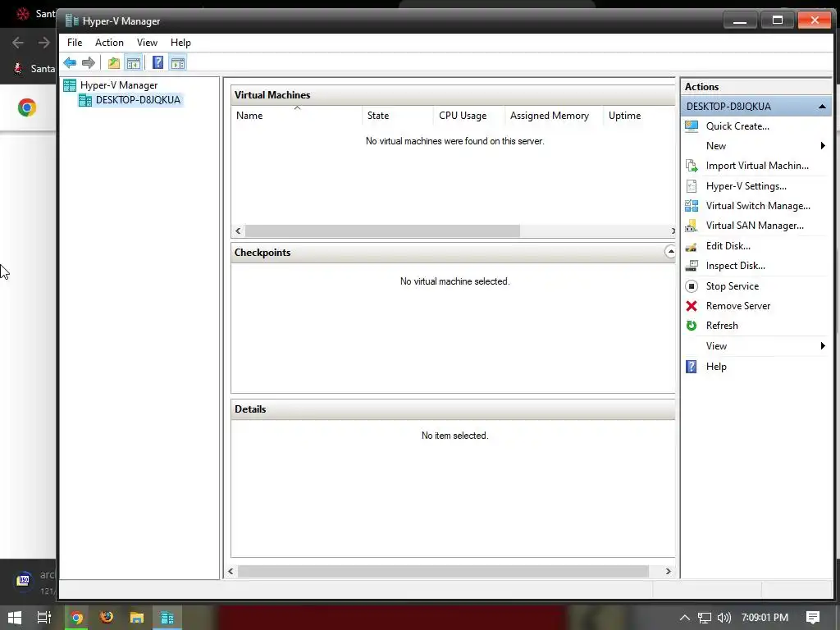The height and width of the screenshot is (630, 840).
Task: Click the Uptime column header
Action: pyautogui.click(x=638, y=115)
